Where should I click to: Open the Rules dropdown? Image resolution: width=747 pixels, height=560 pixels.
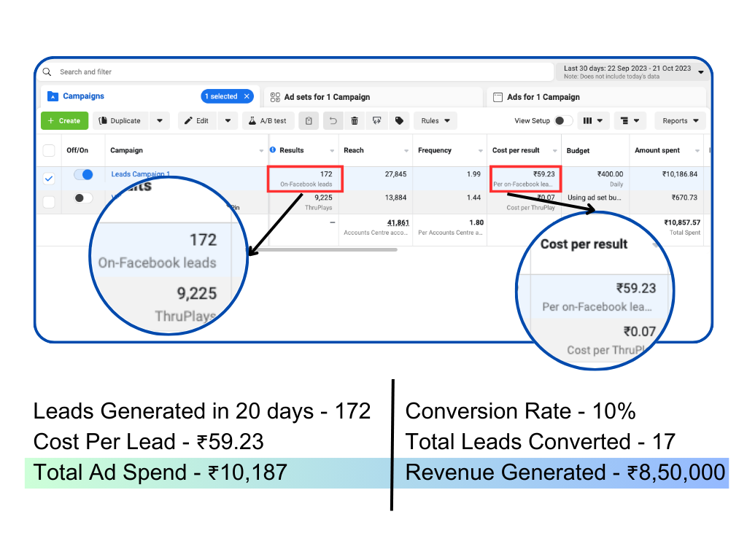pyautogui.click(x=436, y=121)
